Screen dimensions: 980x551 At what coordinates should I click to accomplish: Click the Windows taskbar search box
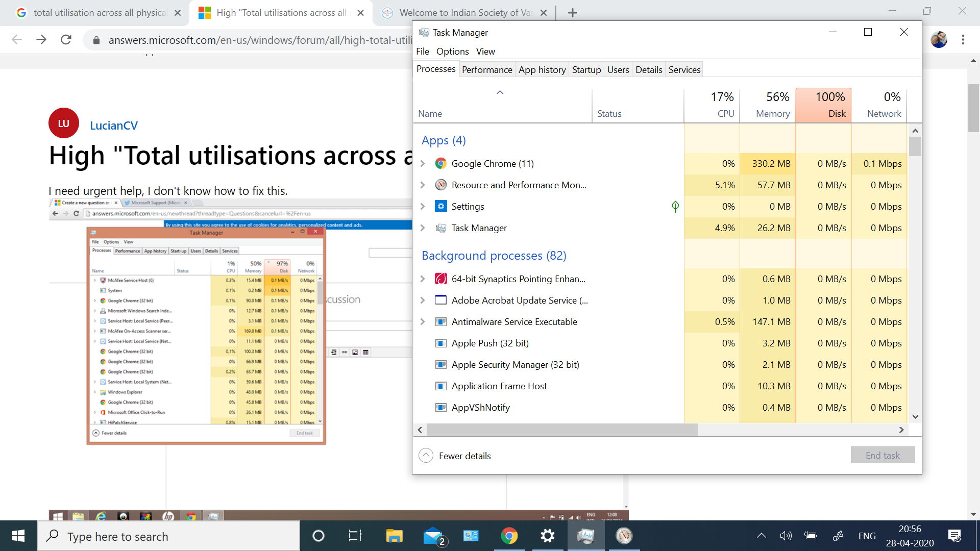point(168,536)
